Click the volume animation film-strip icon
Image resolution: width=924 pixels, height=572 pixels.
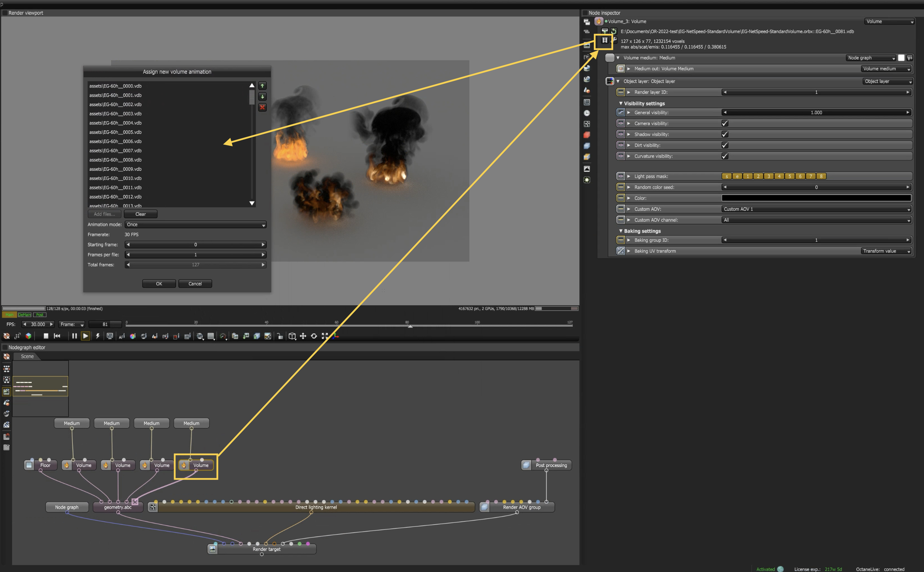[604, 40]
